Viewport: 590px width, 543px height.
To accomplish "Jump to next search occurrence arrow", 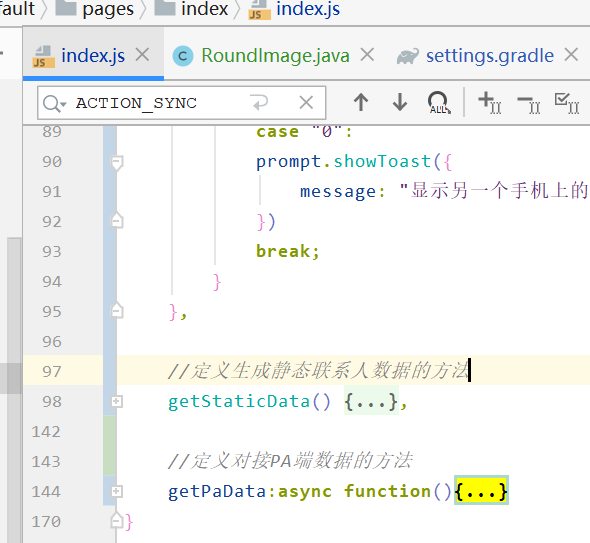I will (x=400, y=102).
